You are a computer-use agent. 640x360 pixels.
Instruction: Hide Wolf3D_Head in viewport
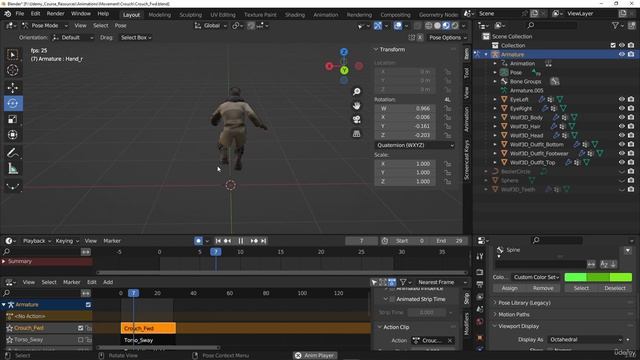click(x=622, y=135)
